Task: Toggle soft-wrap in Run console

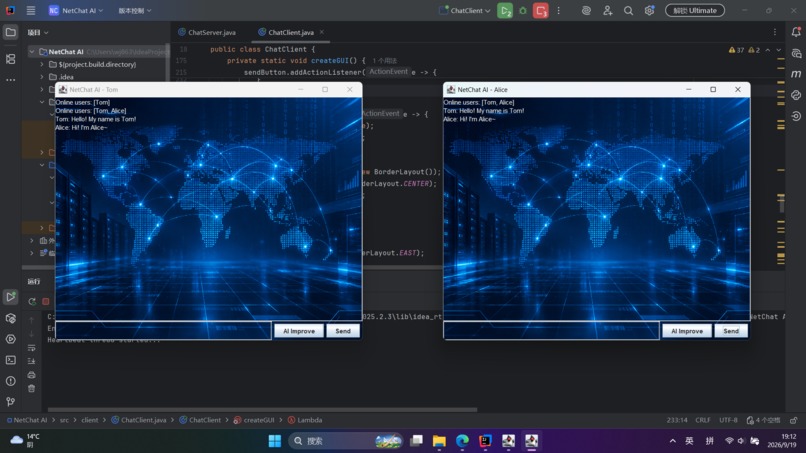Action: pyautogui.click(x=31, y=348)
